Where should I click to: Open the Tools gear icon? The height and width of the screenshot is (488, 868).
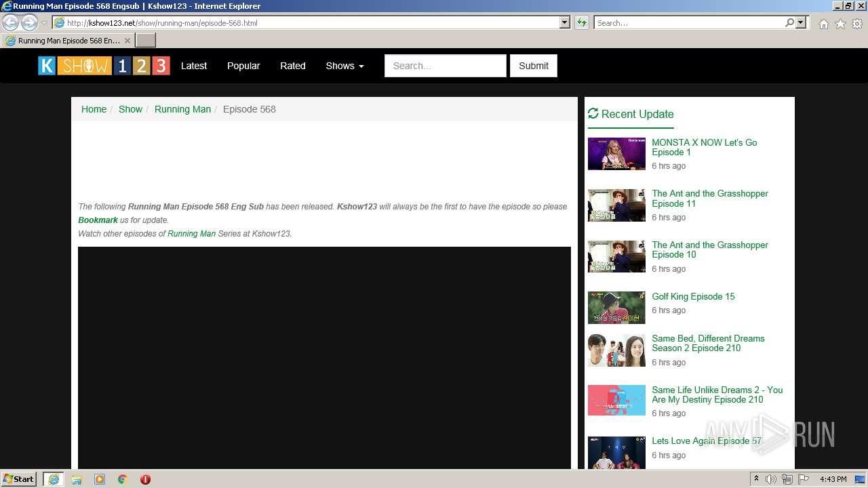coord(857,23)
